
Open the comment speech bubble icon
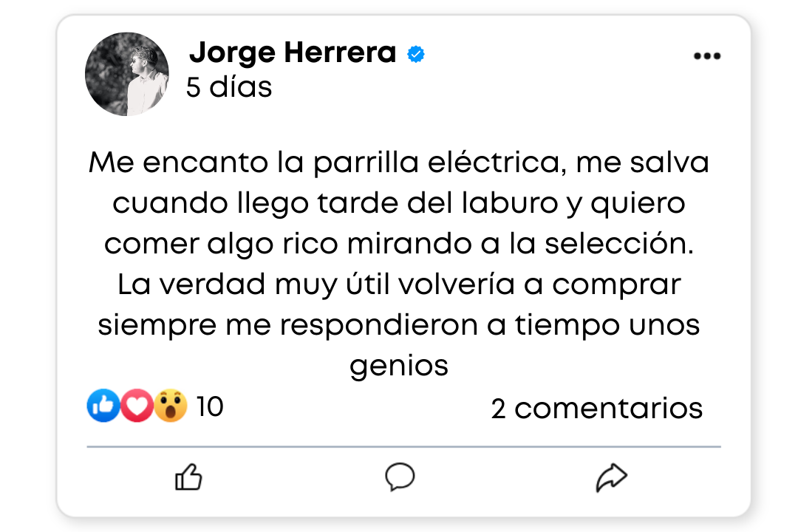pyautogui.click(x=400, y=477)
